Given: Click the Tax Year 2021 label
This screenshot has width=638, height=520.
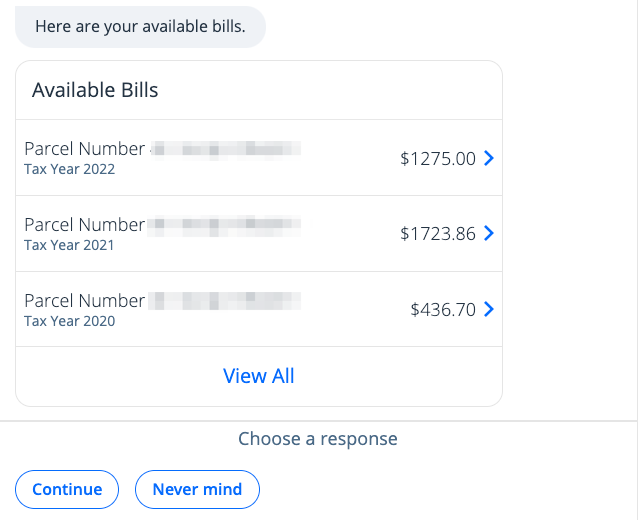Looking at the screenshot, I should pos(69,245).
